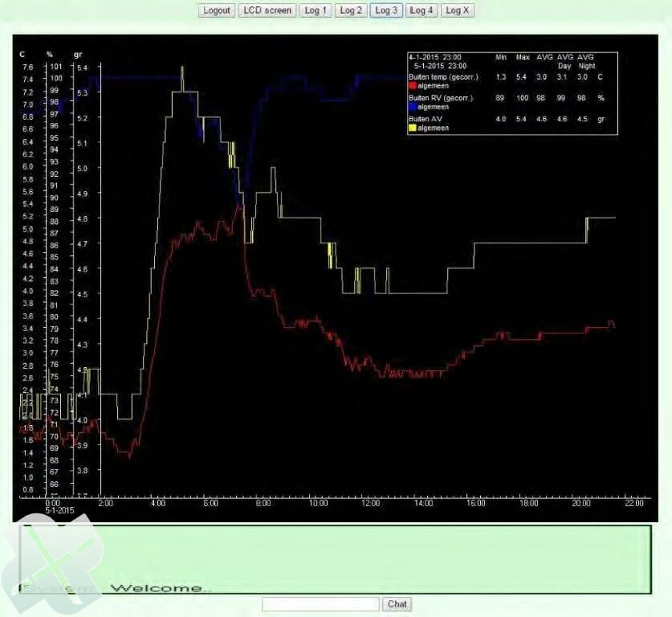Image resolution: width=672 pixels, height=617 pixels.
Task: Click the yellow Buiten AV legend swatch
Action: click(413, 128)
